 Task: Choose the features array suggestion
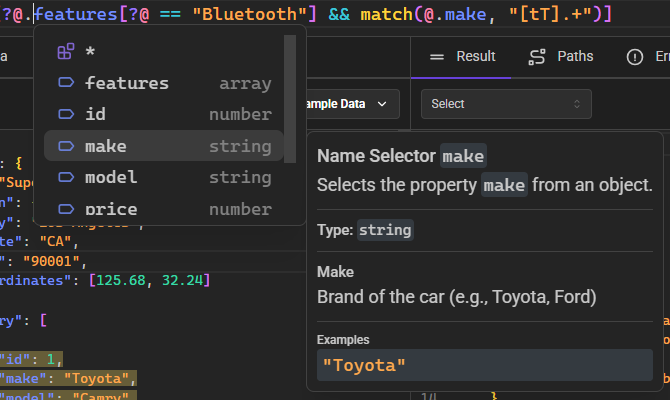click(x=164, y=83)
